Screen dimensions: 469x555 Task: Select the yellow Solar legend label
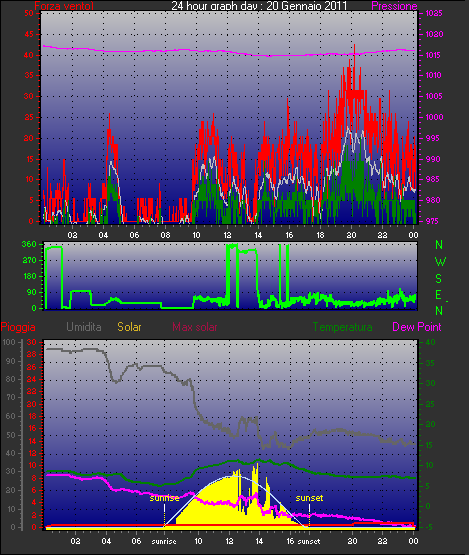[x=129, y=327]
